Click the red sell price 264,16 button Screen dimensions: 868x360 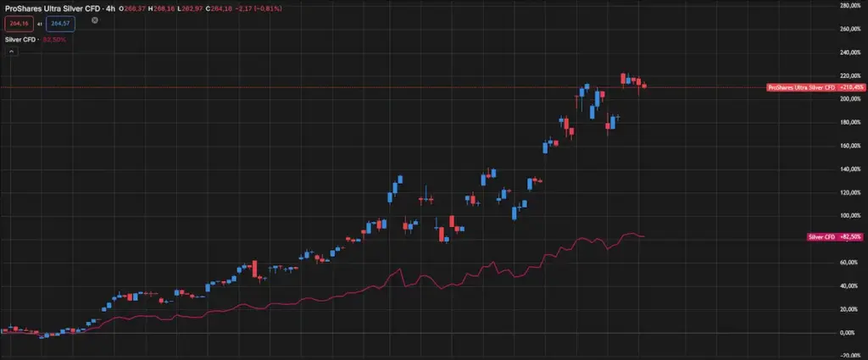point(17,24)
